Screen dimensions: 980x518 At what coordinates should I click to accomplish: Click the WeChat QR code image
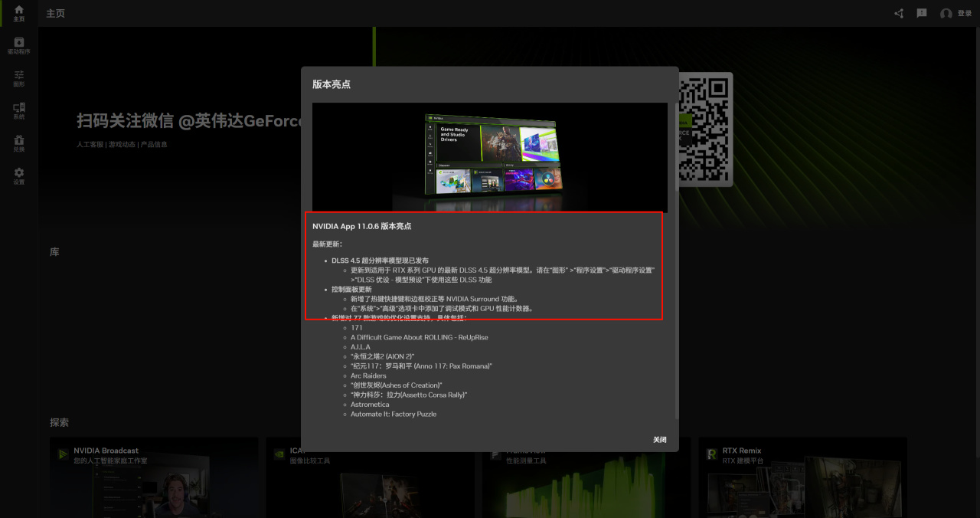click(704, 129)
